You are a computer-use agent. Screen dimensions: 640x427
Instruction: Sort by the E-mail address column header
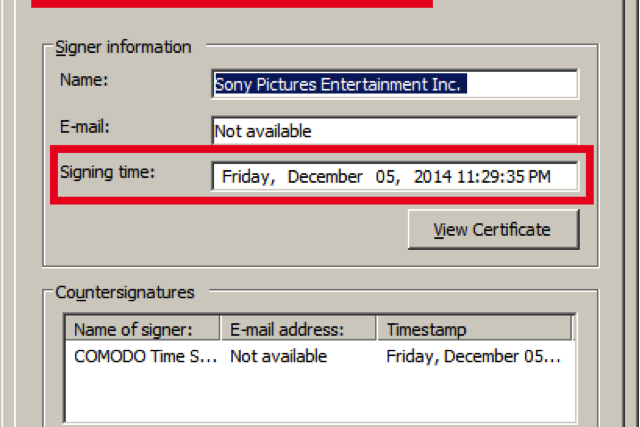click(x=299, y=329)
